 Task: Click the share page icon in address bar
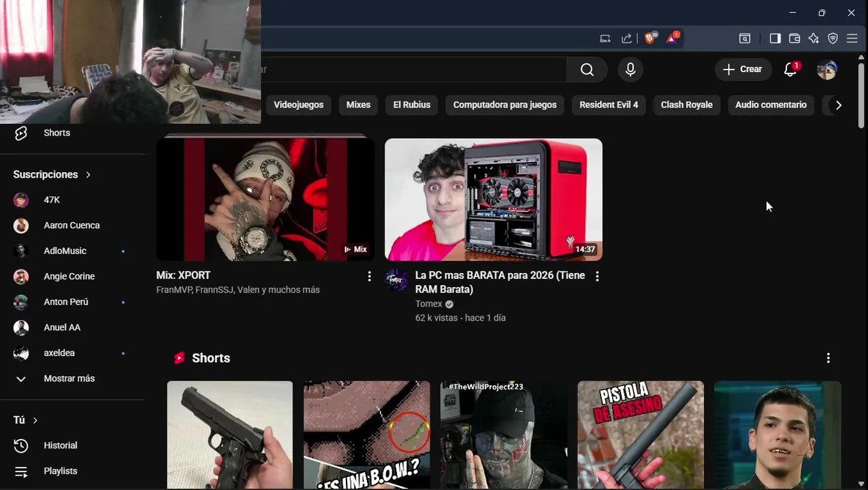click(626, 39)
